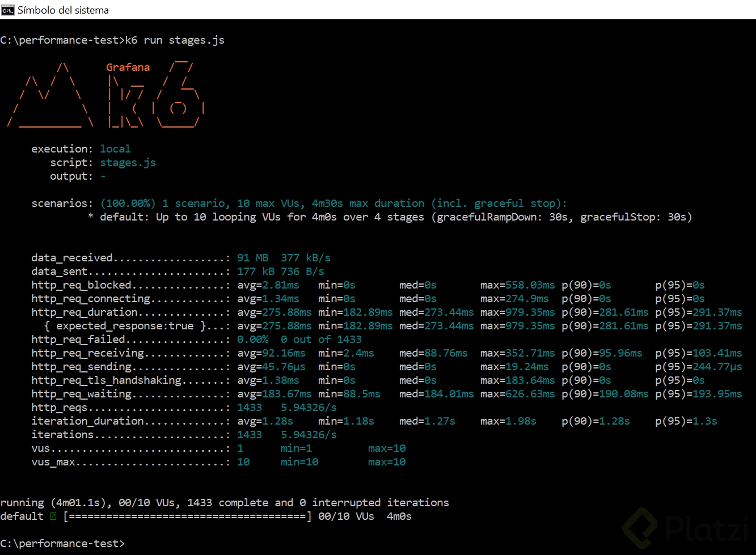The width and height of the screenshot is (756, 555).
Task: Click the "p(95)=193.95ms" value
Action: [x=699, y=394]
